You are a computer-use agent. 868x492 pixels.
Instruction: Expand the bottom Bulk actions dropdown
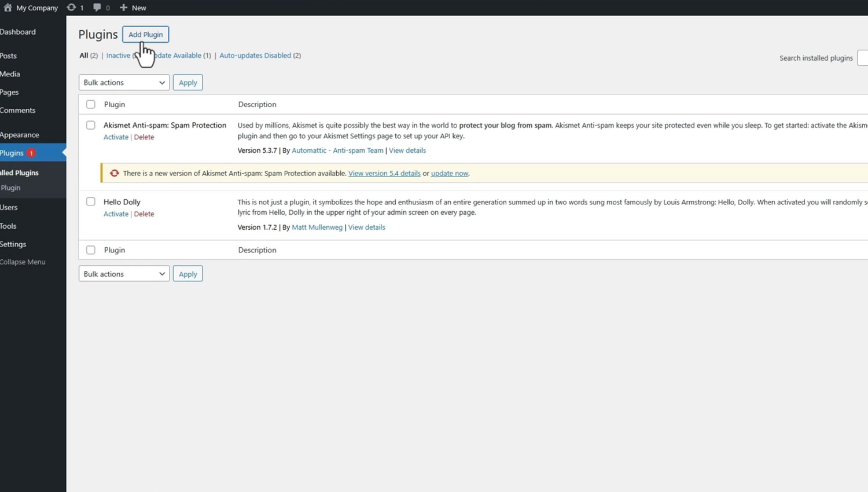coord(124,274)
